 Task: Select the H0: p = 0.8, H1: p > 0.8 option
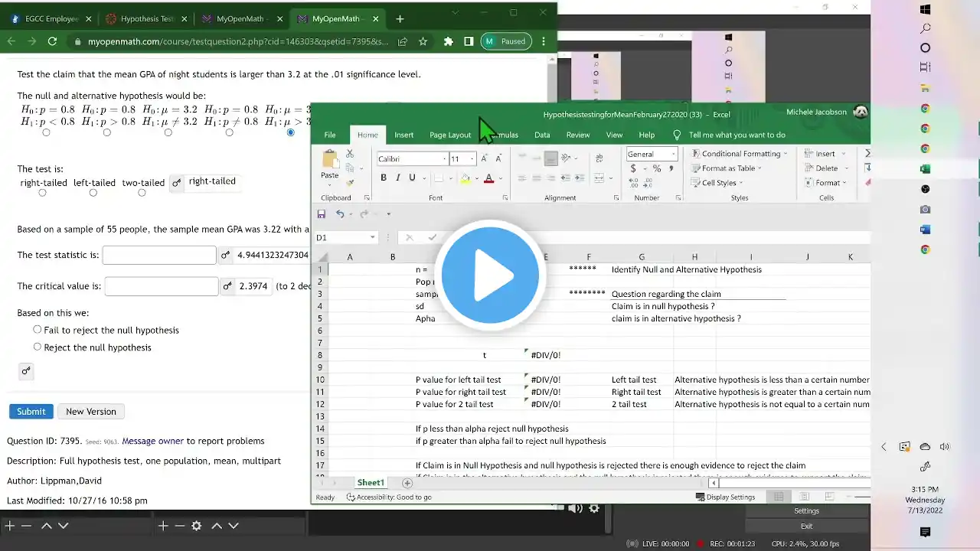click(x=106, y=132)
